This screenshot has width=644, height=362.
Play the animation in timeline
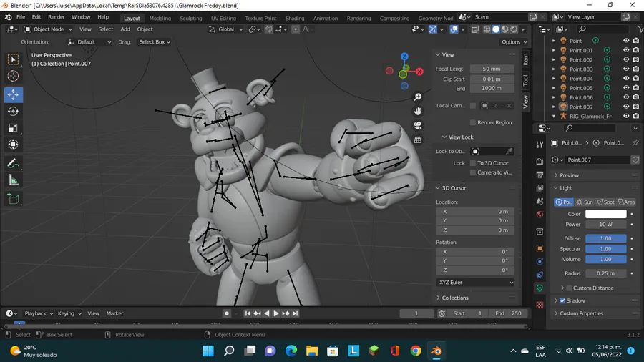[276, 313]
